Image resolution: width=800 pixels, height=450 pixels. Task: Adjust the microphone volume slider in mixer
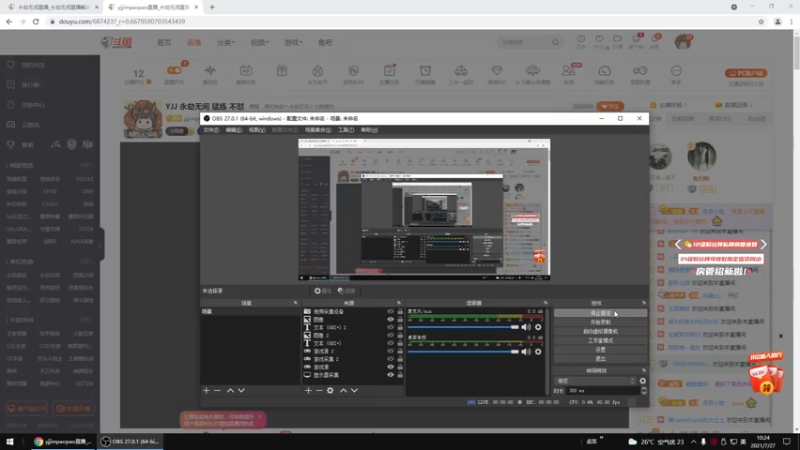coord(463,327)
